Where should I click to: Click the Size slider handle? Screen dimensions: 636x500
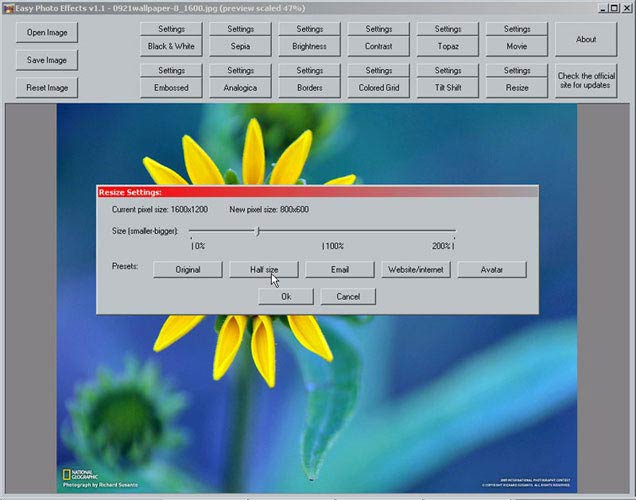(258, 231)
